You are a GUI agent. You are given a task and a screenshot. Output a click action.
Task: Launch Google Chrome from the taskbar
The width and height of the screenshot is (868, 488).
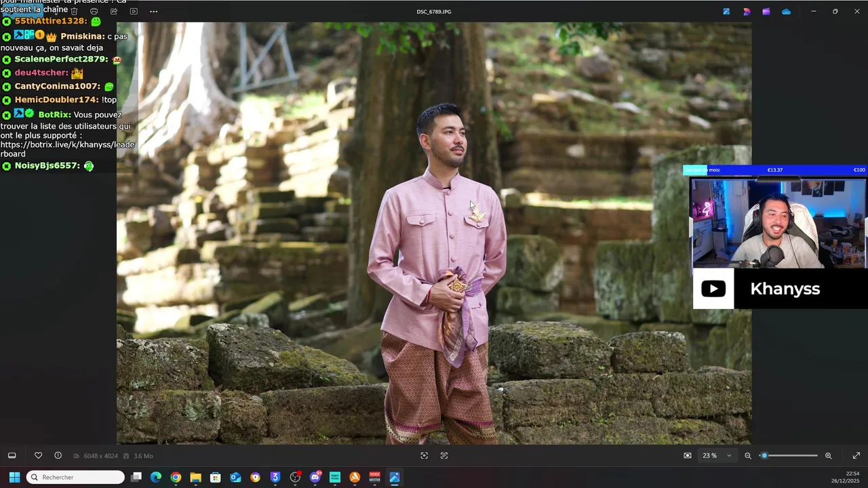click(x=176, y=477)
